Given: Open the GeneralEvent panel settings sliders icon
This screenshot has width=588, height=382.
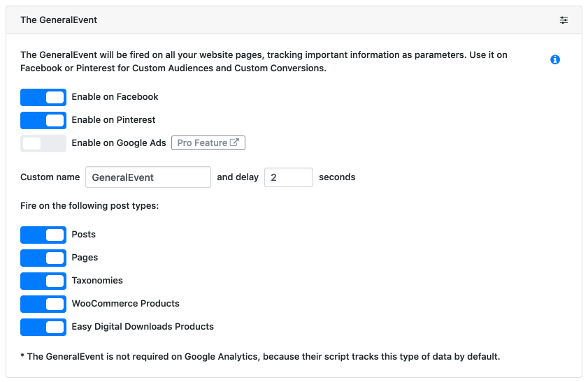Looking at the screenshot, I should click(x=564, y=20).
